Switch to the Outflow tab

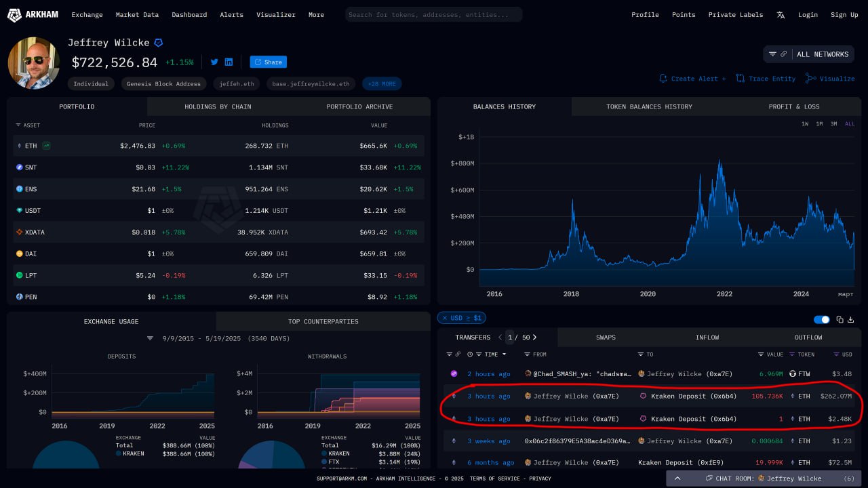tap(808, 338)
